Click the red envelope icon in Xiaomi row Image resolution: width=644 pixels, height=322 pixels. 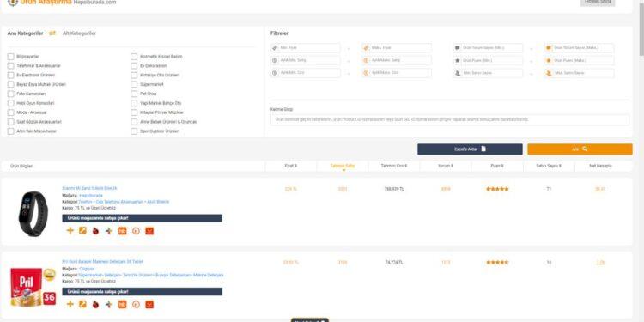[x=149, y=231]
